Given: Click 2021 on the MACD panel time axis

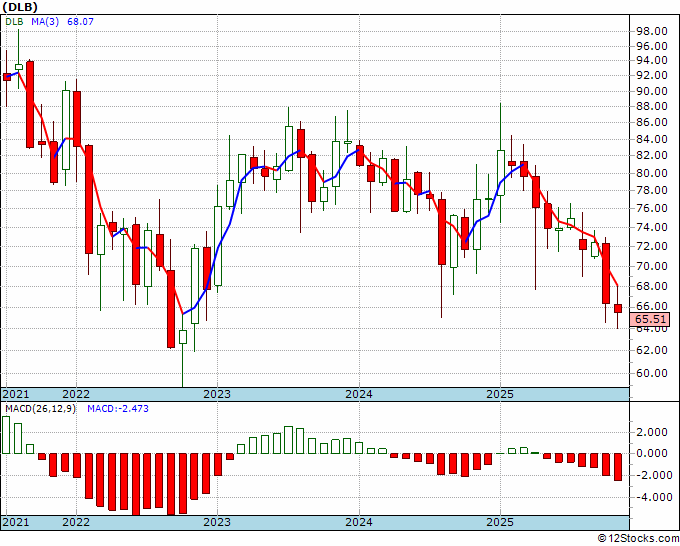Looking at the screenshot, I should 16,522.
